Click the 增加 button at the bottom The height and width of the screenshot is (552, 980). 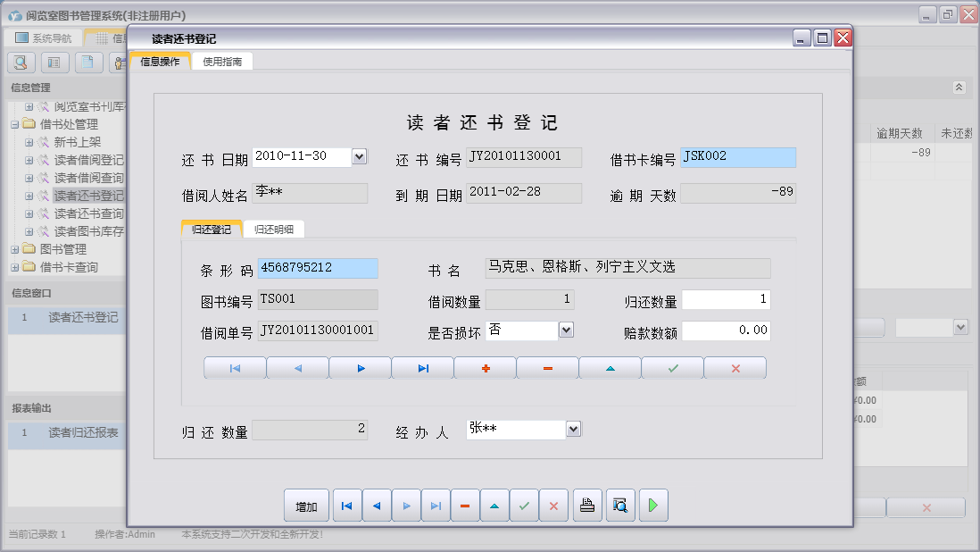click(307, 505)
